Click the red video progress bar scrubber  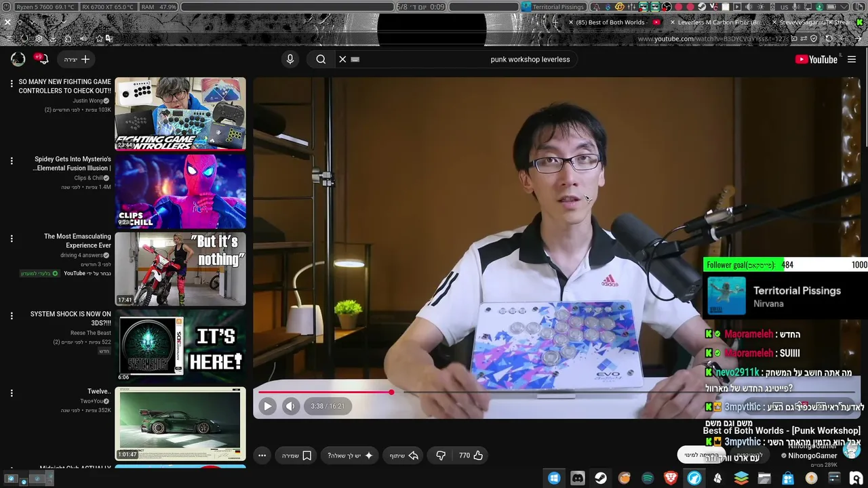(391, 392)
